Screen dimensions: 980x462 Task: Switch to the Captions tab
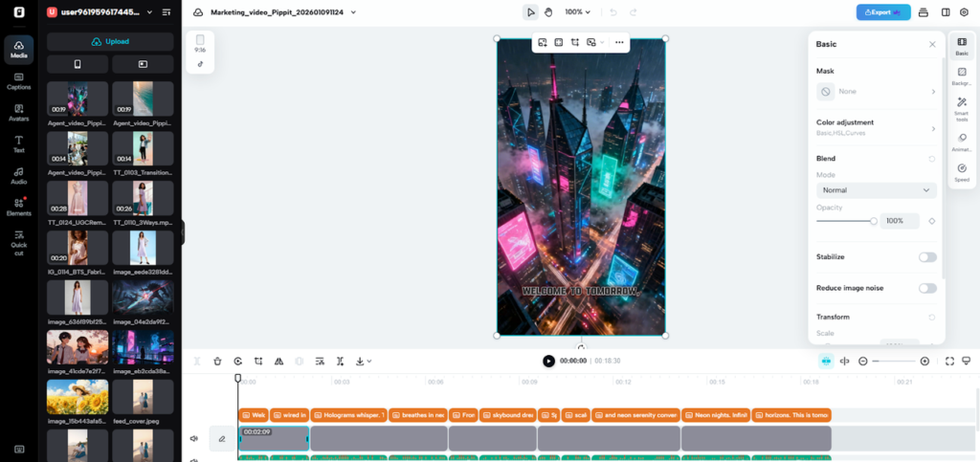coord(18,80)
